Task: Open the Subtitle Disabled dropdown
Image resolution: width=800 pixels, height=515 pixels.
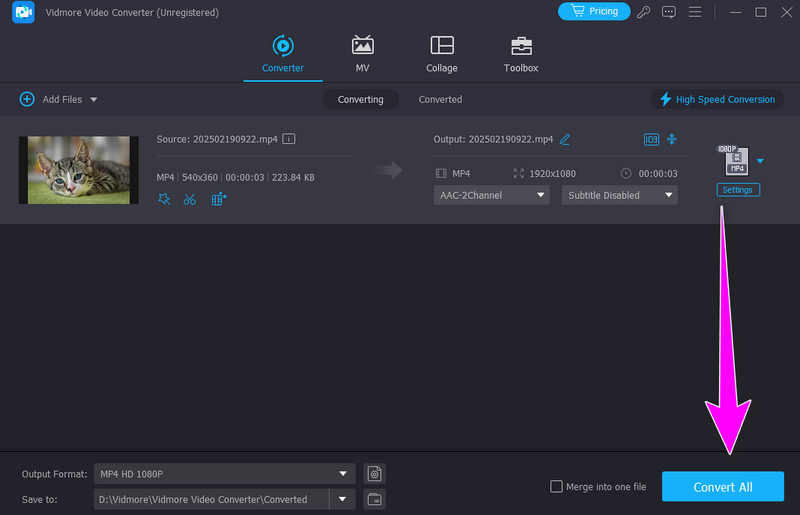Action: [619, 195]
